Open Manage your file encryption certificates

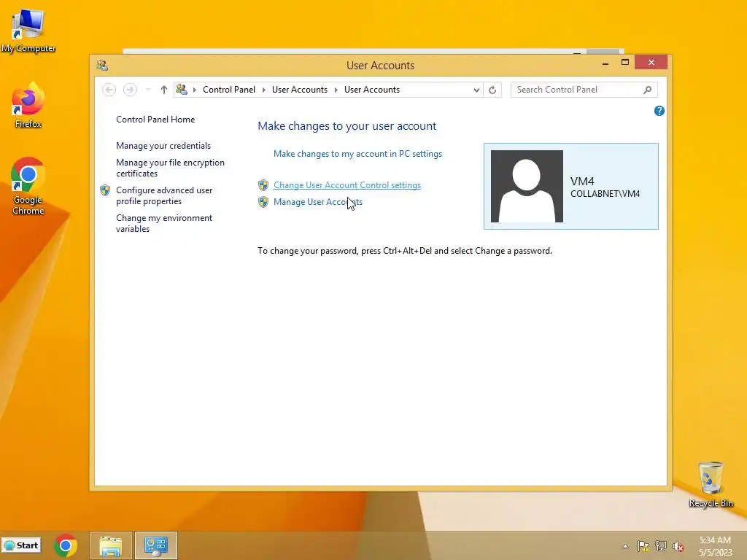pyautogui.click(x=170, y=168)
